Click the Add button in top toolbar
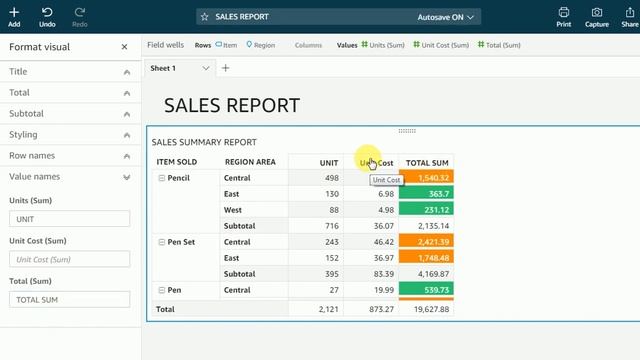This screenshot has height=360, width=640. click(x=14, y=17)
